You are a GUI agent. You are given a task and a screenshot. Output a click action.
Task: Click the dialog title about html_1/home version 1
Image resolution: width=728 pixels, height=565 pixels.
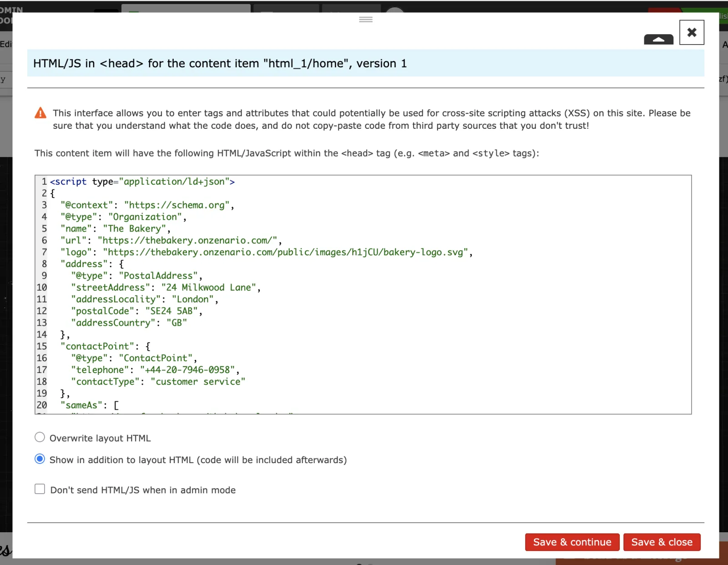click(x=220, y=63)
